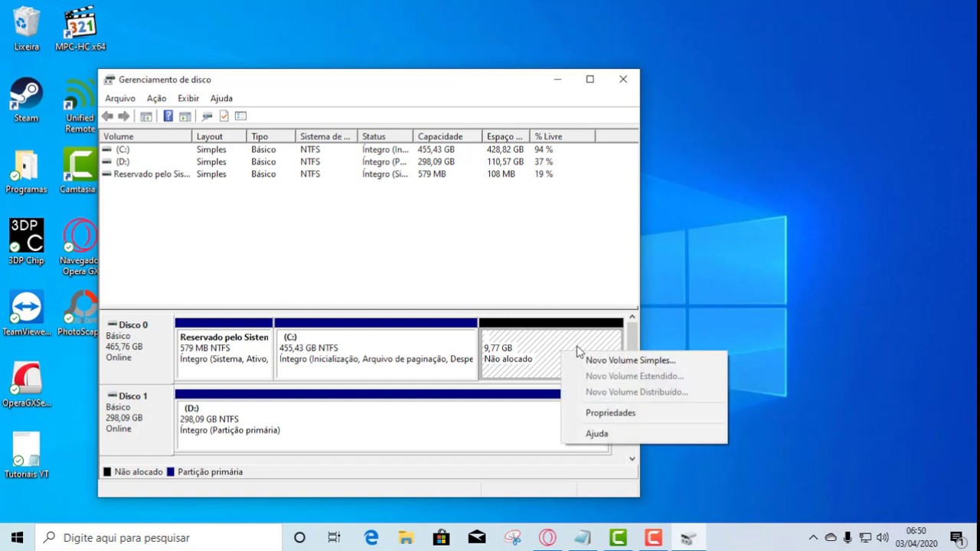980x551 pixels.
Task: Show hidden system tray icons
Action: pyautogui.click(x=813, y=538)
